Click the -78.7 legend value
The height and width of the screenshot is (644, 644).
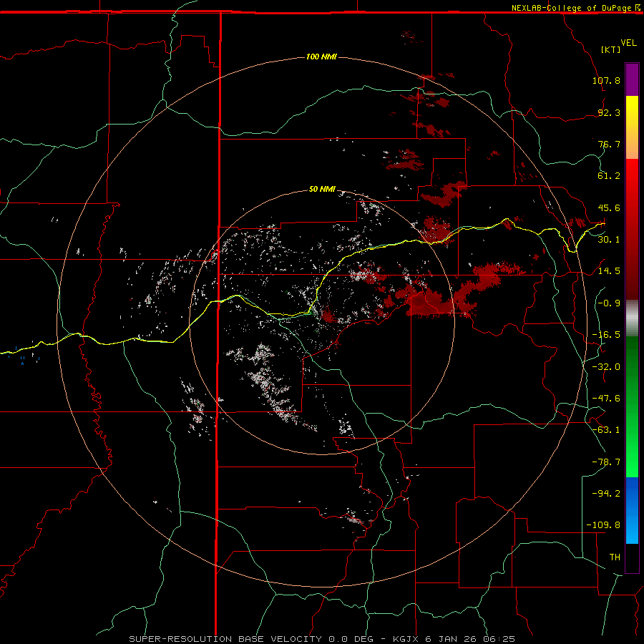[x=606, y=462]
